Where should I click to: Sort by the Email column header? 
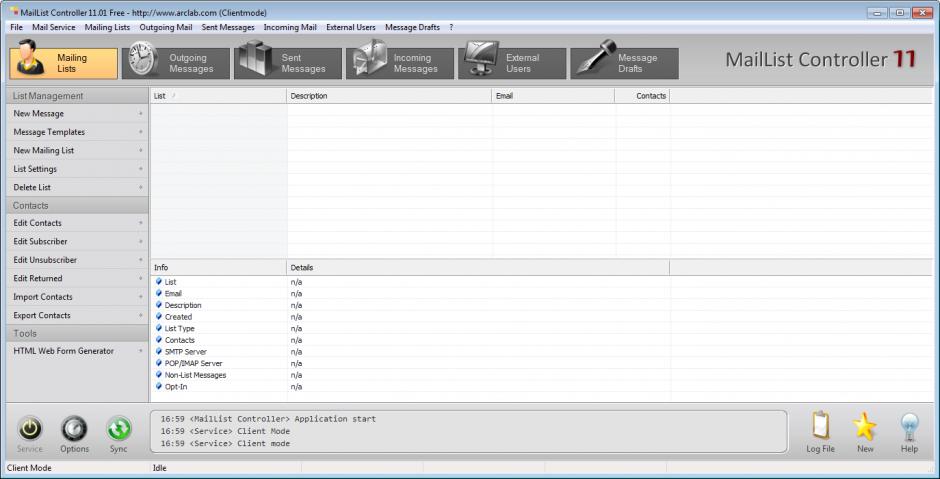coord(553,96)
